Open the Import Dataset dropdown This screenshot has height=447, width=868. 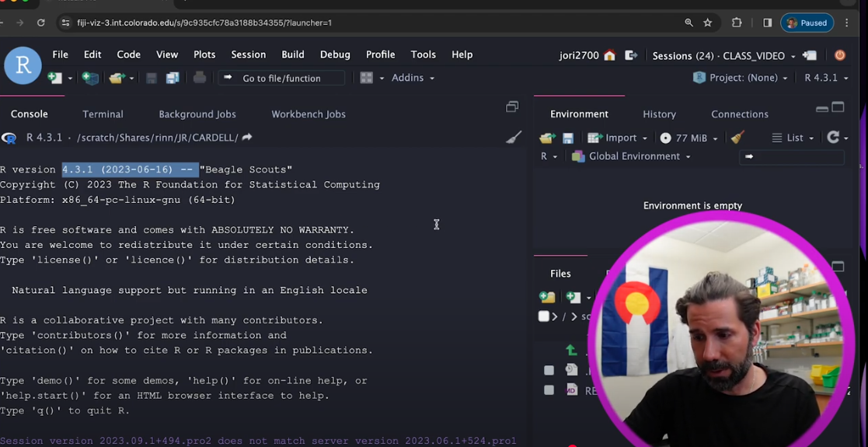tap(617, 138)
